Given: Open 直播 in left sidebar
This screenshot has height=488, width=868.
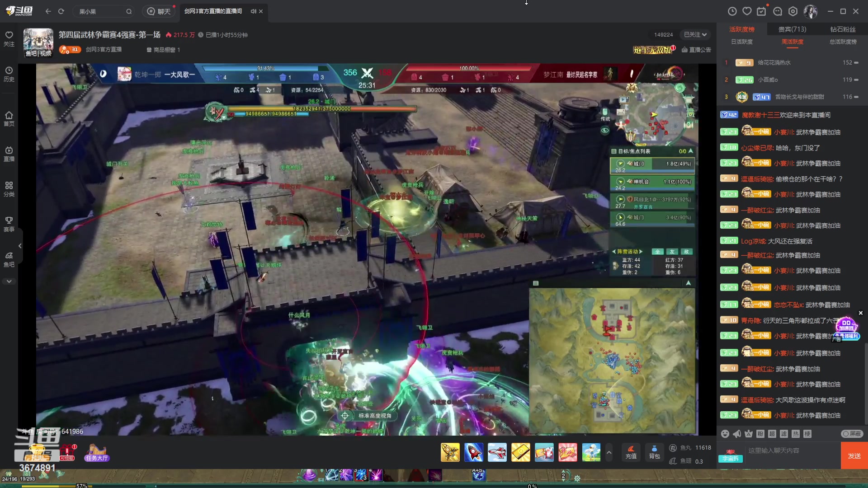Looking at the screenshot, I should pyautogui.click(x=9, y=154).
